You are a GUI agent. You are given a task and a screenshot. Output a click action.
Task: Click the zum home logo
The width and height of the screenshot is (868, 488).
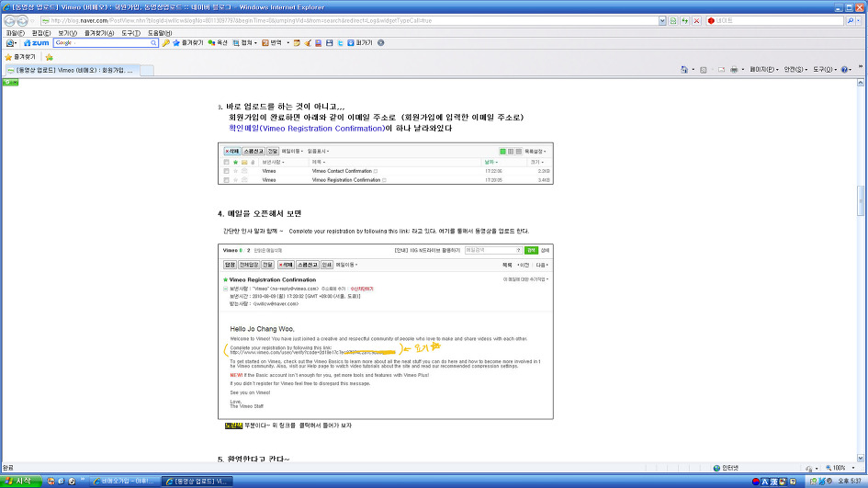37,42
